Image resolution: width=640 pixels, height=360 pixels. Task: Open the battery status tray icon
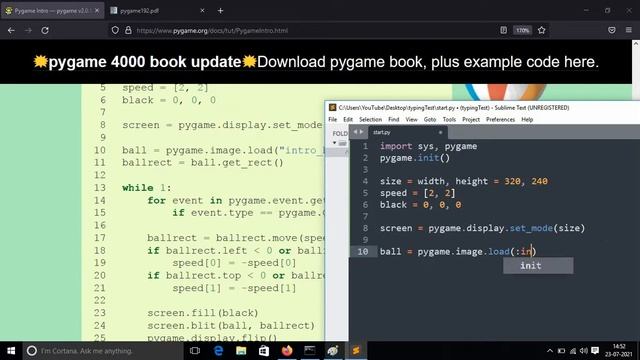[561, 351]
